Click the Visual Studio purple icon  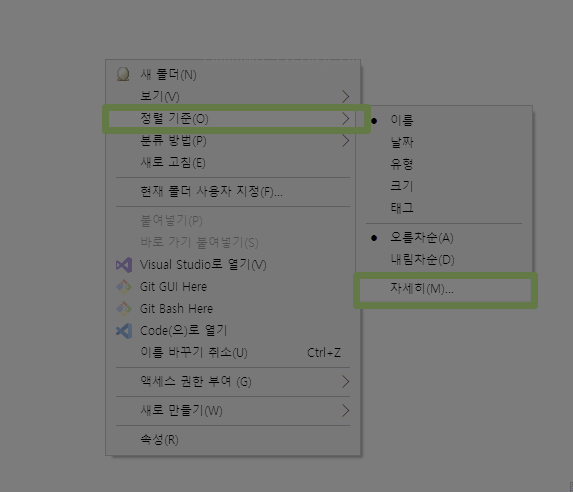tap(124, 265)
